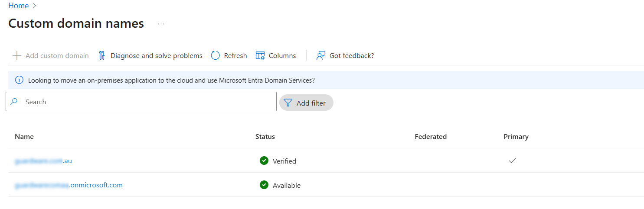Sort by the Name column header

[24, 137]
